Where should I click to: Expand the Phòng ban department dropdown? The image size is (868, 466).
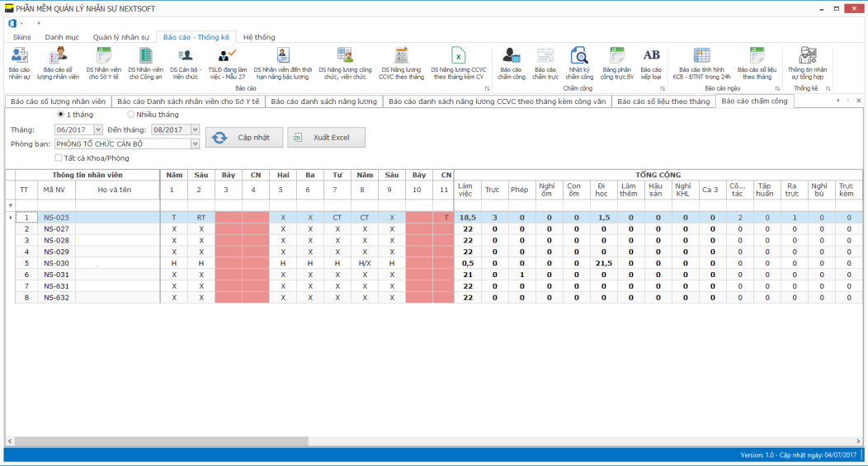tap(195, 144)
